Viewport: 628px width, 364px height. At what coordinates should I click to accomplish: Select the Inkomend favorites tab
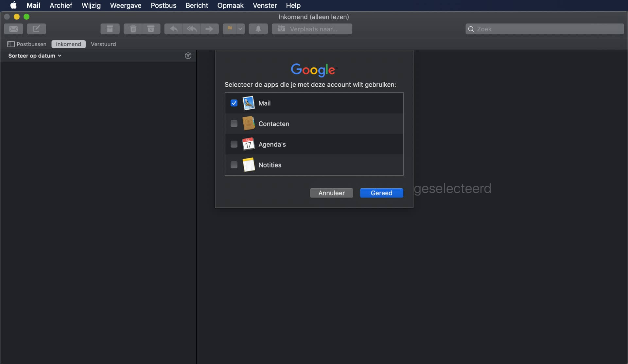pyautogui.click(x=68, y=44)
